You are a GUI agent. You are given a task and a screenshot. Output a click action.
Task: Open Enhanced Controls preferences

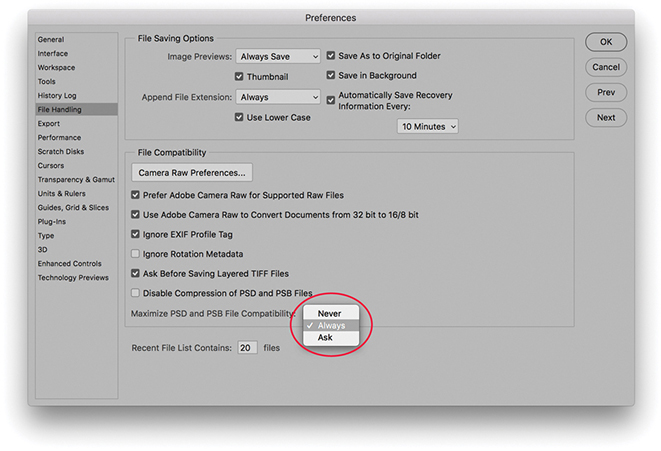click(70, 263)
